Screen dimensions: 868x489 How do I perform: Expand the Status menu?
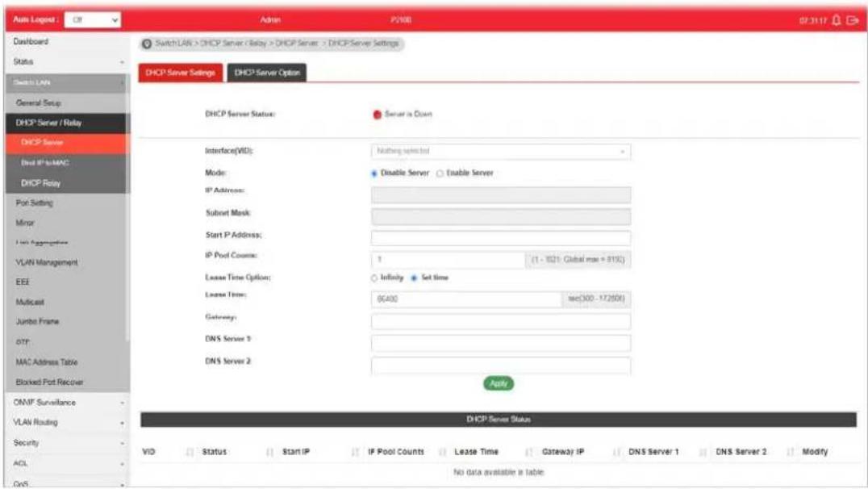coord(66,62)
